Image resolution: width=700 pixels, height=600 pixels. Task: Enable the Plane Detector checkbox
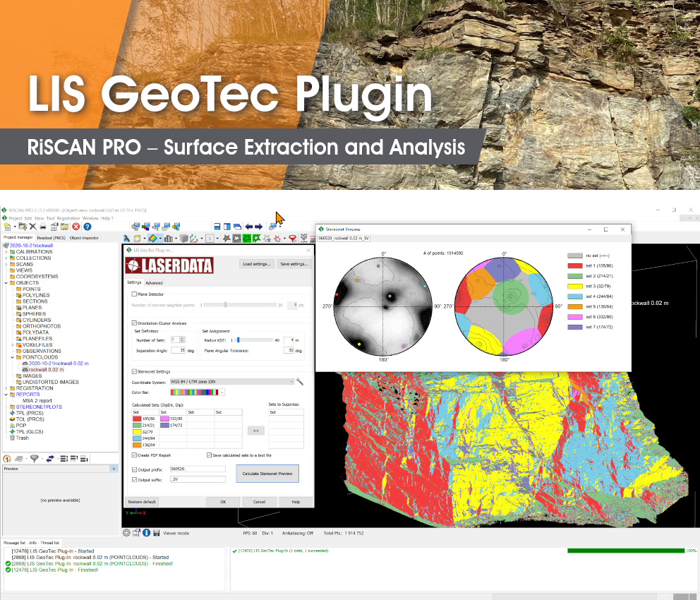[x=134, y=294]
